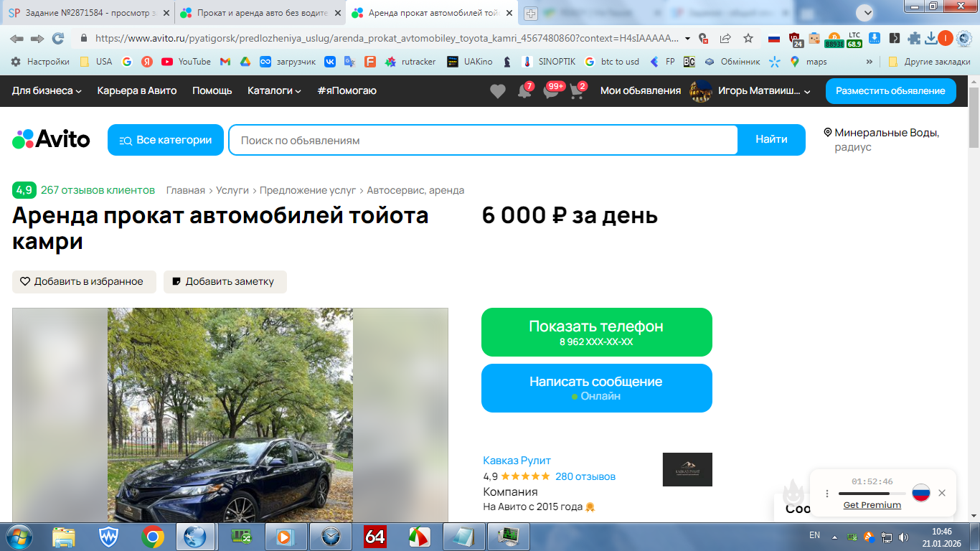Click the Toyota Camry listing photo
The image size is (980, 551).
[x=230, y=415]
